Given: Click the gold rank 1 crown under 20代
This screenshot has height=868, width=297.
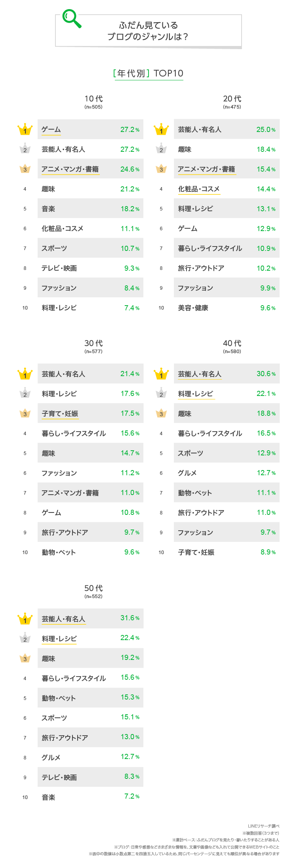Looking at the screenshot, I should [x=161, y=130].
